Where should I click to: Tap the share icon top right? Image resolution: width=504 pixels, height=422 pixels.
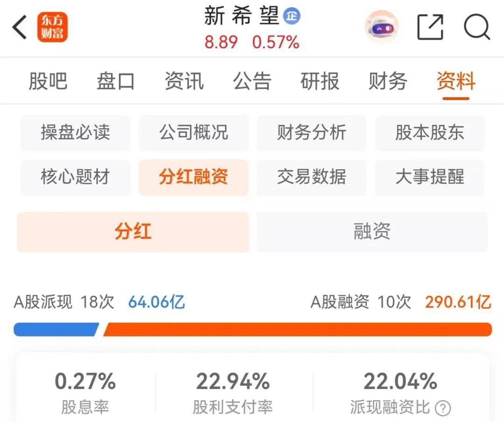pyautogui.click(x=430, y=27)
